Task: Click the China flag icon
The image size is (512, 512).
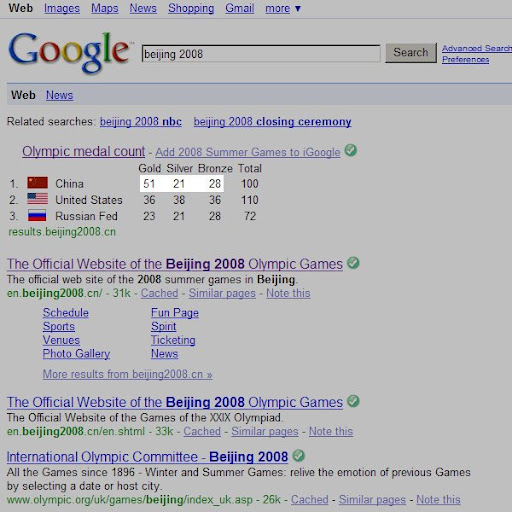Action: point(37,183)
